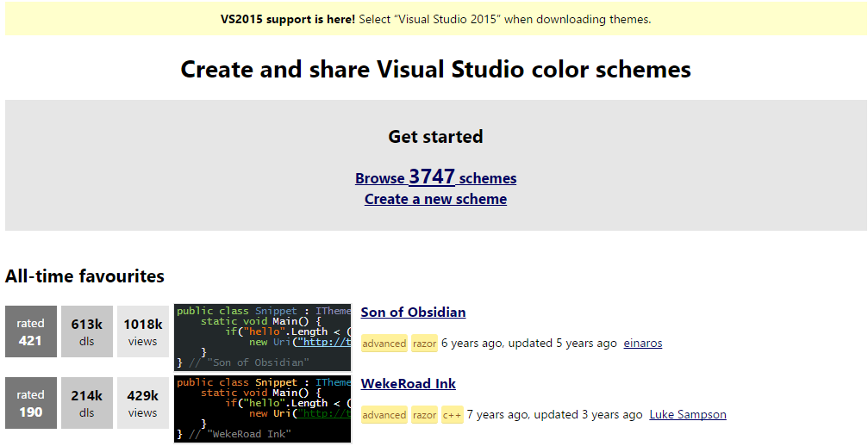Visit author Luke Sampson profile link
This screenshot has width=868, height=446.
click(688, 414)
